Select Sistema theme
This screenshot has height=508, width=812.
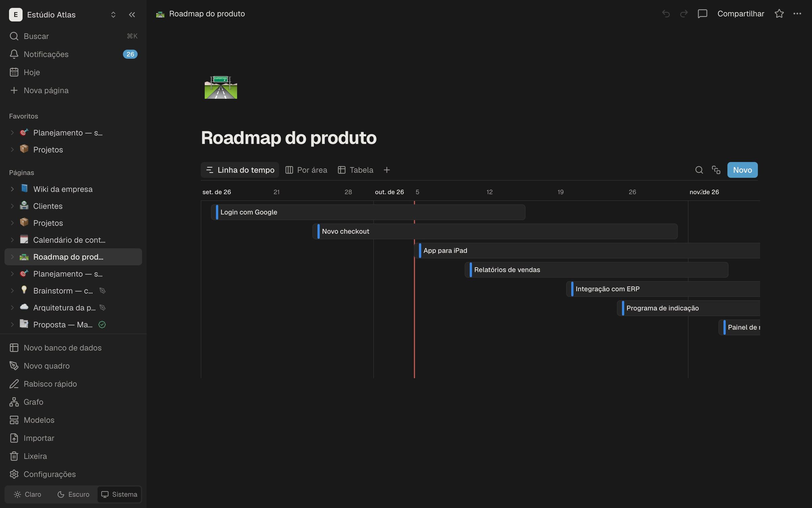pos(119,494)
